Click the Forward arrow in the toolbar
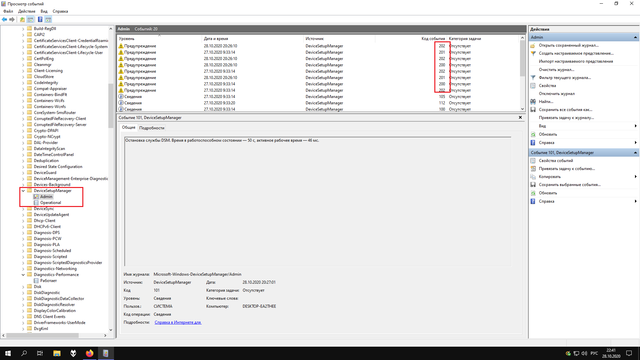Viewport: 640px width, 360px height. pyautogui.click(x=12, y=19)
